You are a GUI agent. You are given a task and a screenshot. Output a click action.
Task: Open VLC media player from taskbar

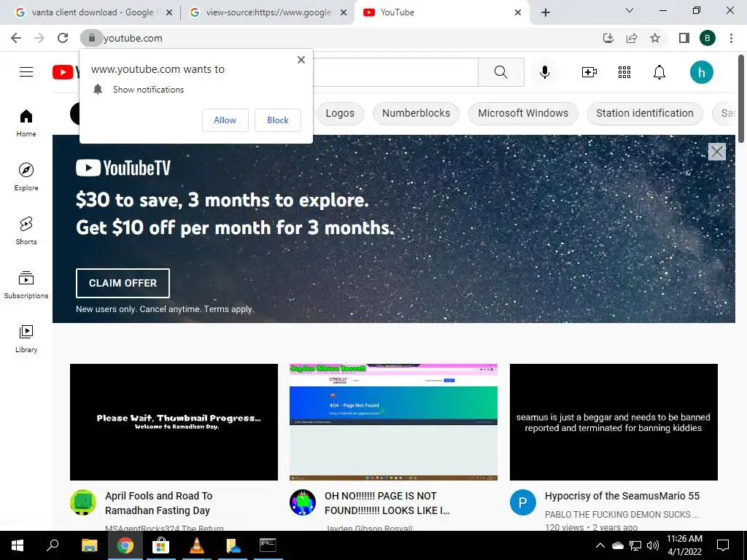pos(196,545)
